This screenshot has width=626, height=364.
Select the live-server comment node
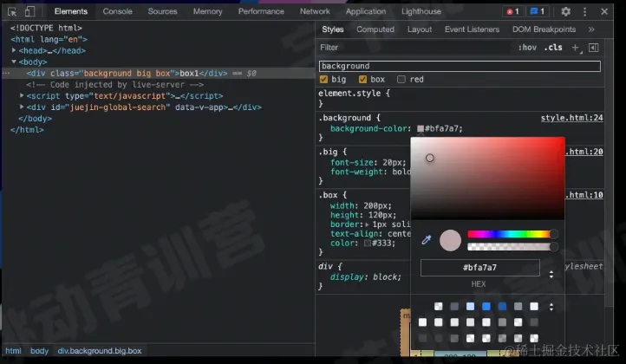tap(115, 85)
